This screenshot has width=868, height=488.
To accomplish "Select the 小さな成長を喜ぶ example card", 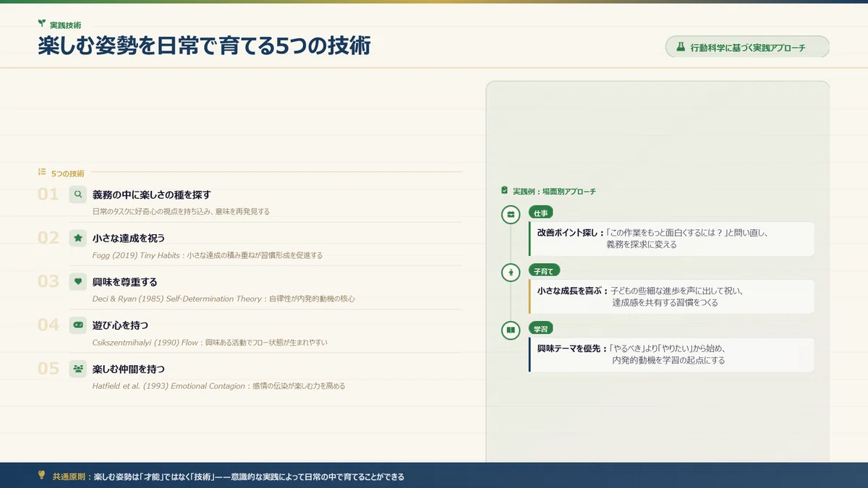I will click(671, 296).
